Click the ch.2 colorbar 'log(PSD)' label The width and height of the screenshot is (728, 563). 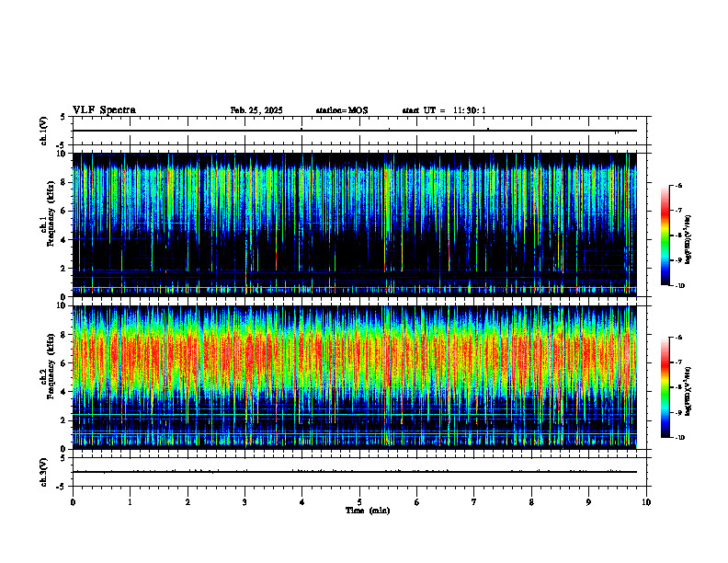click(688, 391)
